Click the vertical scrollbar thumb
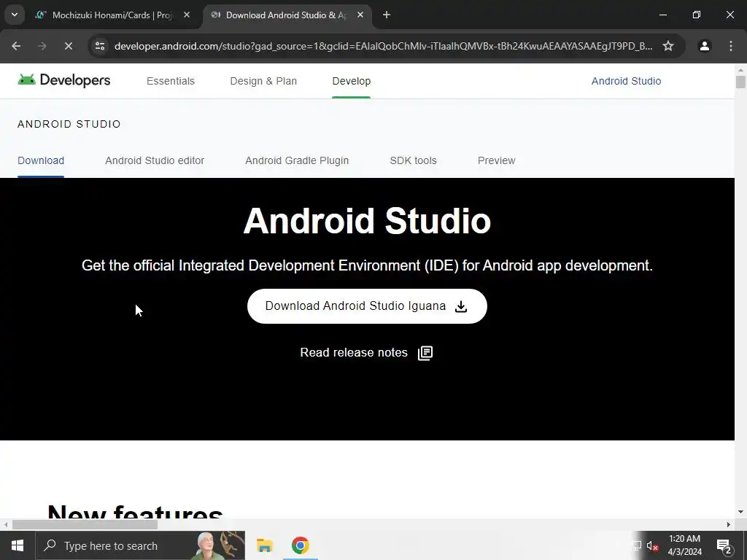 [x=740, y=82]
